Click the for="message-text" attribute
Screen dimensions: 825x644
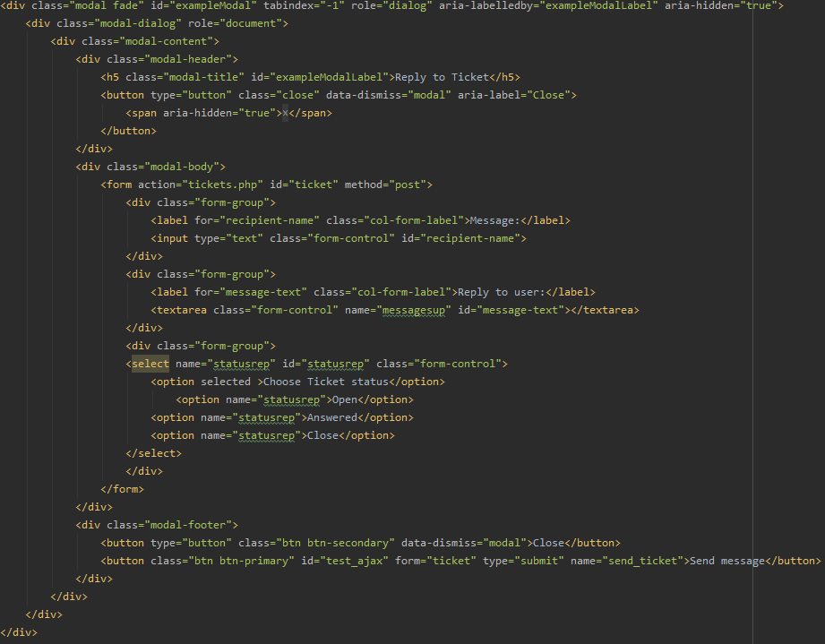[x=251, y=292]
